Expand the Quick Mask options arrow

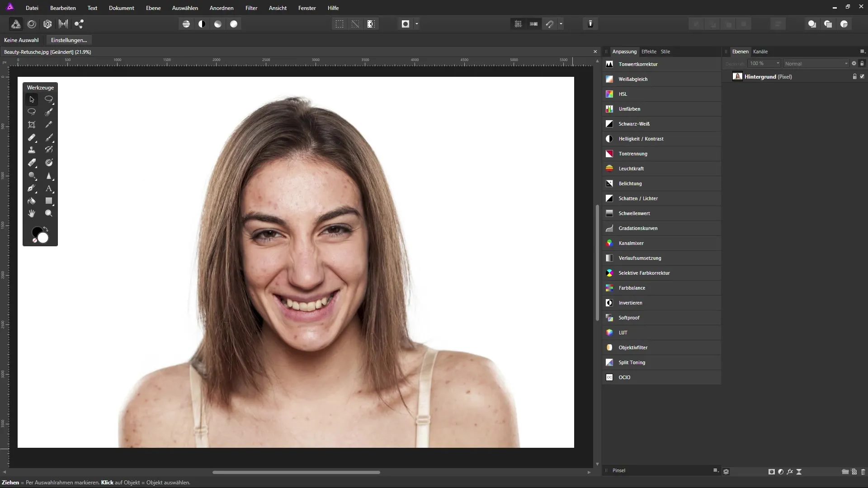(x=417, y=24)
